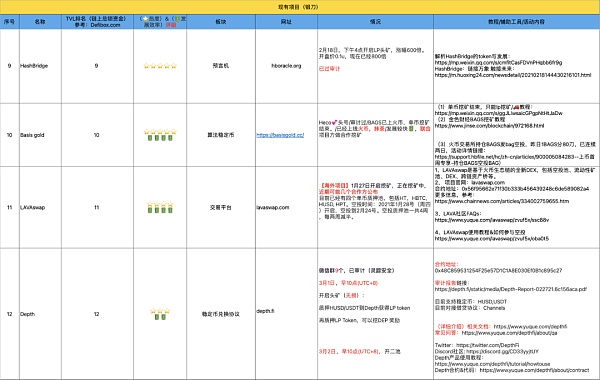The image size is (600, 380).
Task: Select the LAVAswap name cell
Action: [40, 207]
